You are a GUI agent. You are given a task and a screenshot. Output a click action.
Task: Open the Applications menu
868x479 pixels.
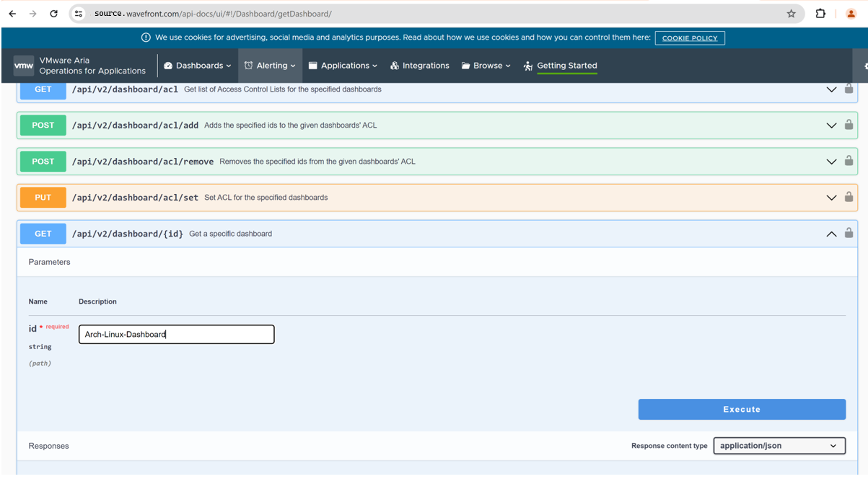343,66
